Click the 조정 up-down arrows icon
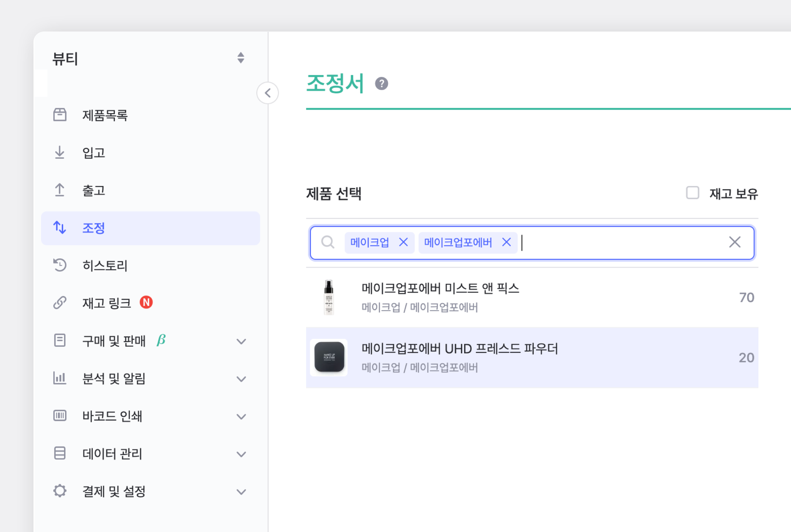 [x=60, y=227]
